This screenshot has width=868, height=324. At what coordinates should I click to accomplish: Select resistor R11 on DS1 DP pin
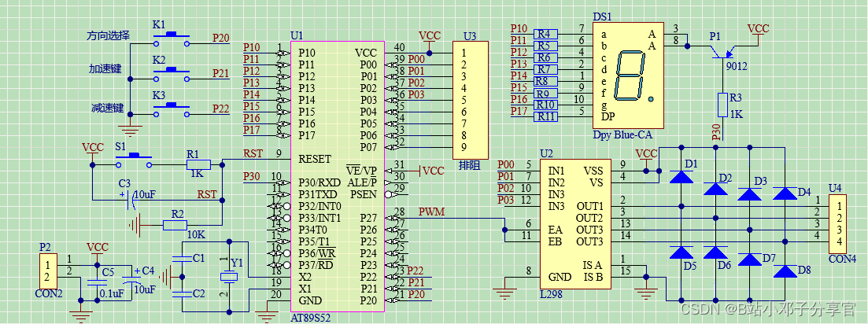click(x=546, y=116)
